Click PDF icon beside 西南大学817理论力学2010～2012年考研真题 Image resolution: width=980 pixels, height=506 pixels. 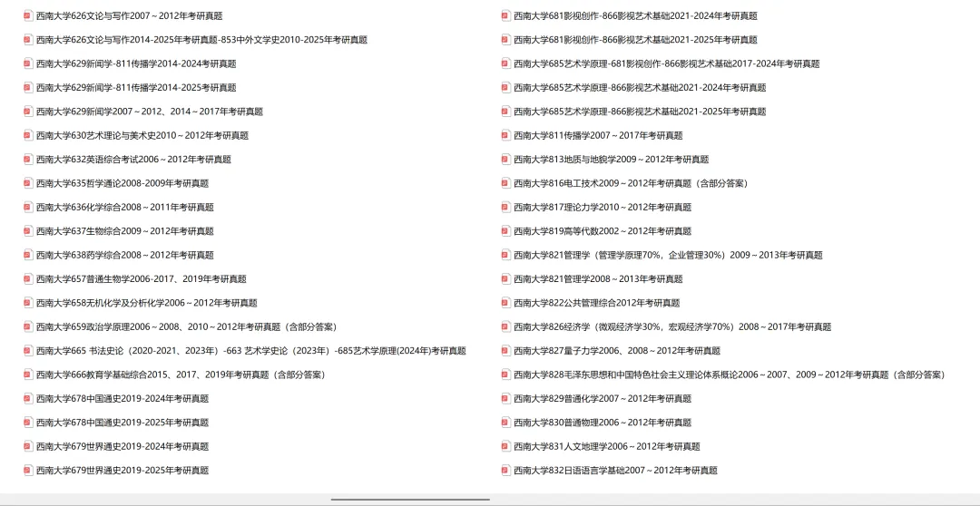coord(505,208)
